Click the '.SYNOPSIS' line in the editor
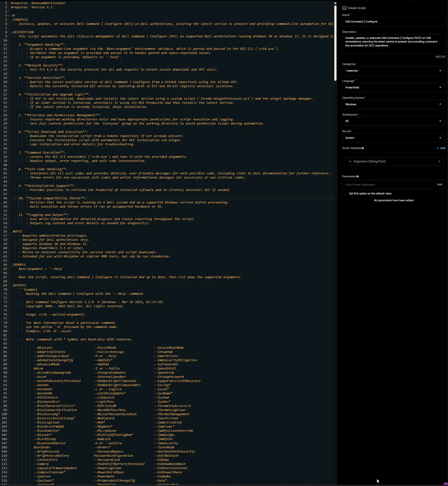 (20, 20)
